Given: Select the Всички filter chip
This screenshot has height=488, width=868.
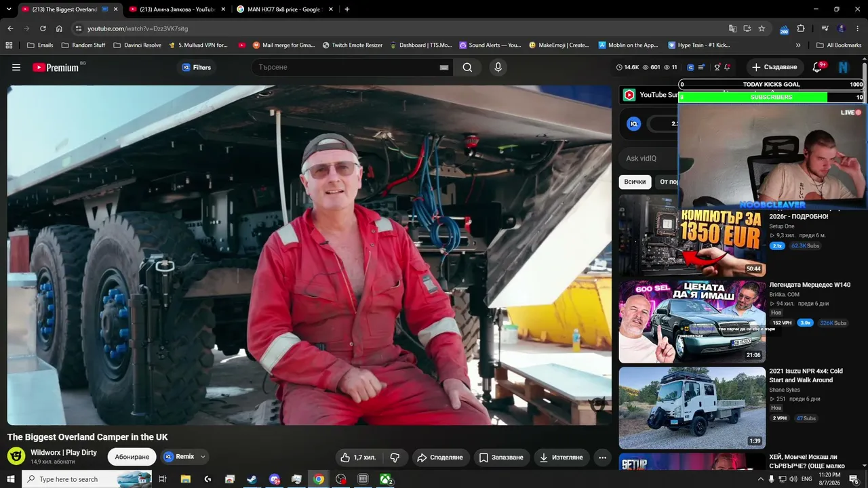Looking at the screenshot, I should coord(635,182).
